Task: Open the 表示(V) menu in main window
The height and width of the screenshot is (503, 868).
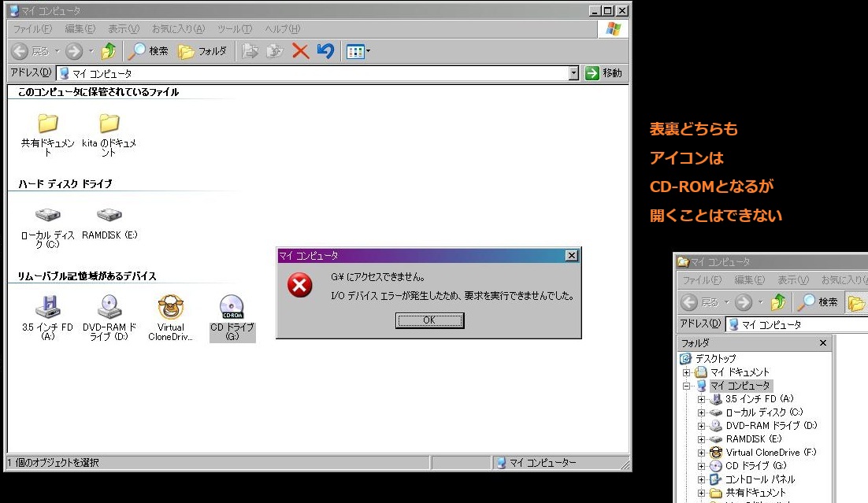Action: (124, 29)
